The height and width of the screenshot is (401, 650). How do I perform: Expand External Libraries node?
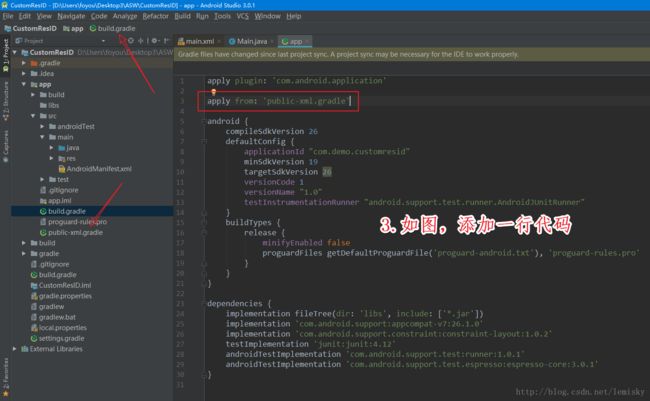[x=15, y=349]
